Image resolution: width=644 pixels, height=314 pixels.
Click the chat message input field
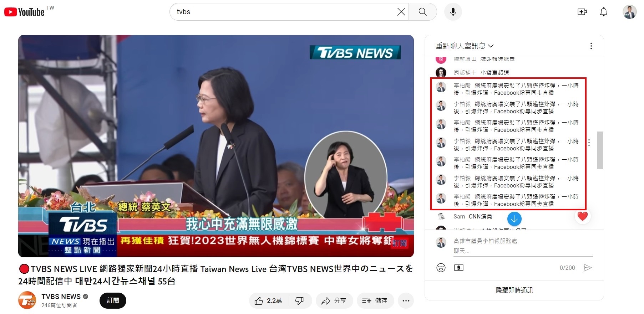pos(523,251)
